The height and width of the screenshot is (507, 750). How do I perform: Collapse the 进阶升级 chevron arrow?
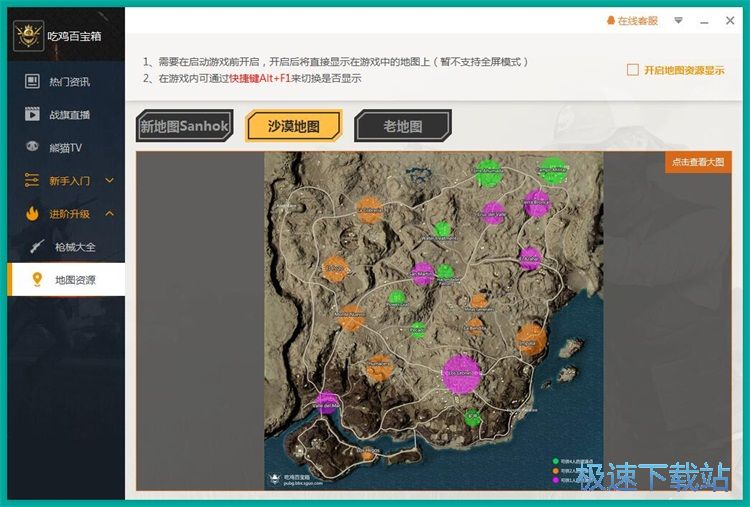tap(110, 213)
